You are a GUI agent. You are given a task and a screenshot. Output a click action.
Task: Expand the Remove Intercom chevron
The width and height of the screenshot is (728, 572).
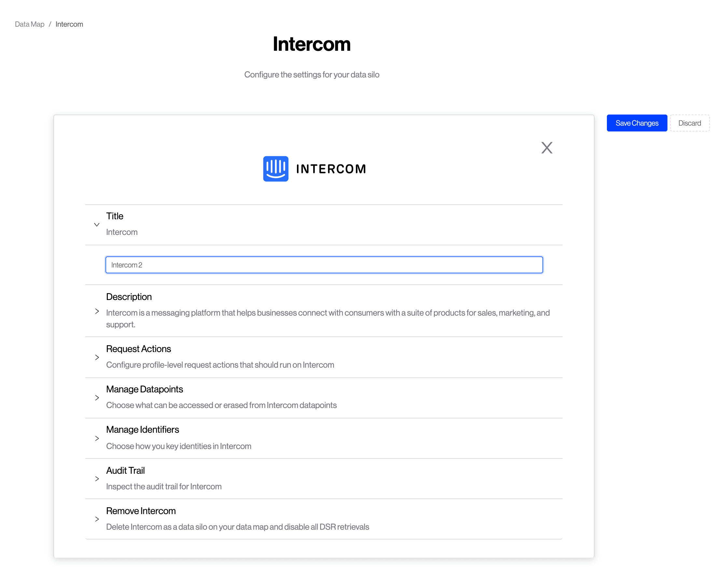point(97,519)
